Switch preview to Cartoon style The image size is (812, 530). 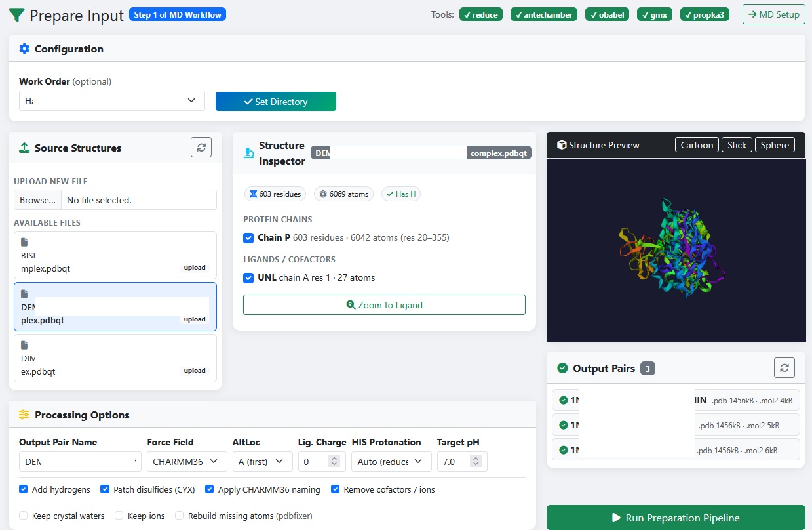coord(697,145)
